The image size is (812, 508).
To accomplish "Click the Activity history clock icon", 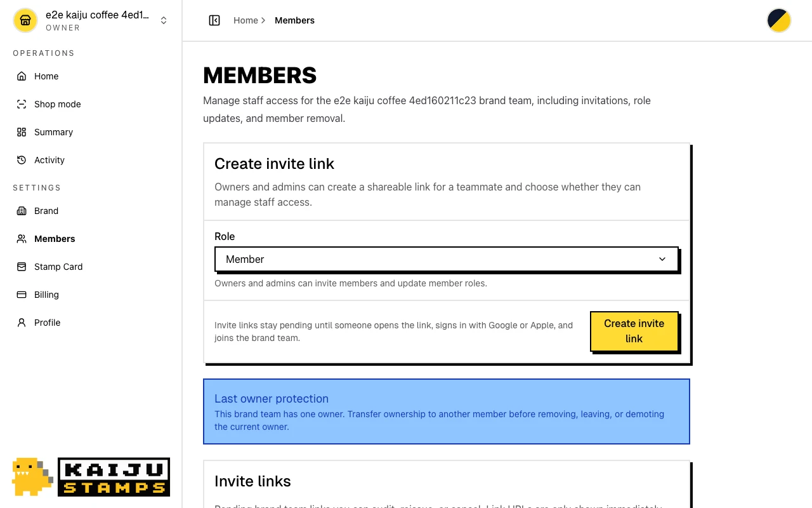I will [22, 160].
